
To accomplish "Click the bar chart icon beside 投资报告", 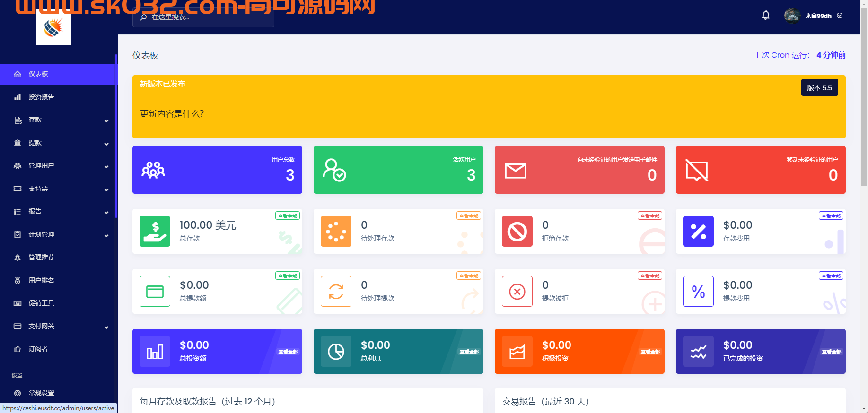I will point(18,97).
